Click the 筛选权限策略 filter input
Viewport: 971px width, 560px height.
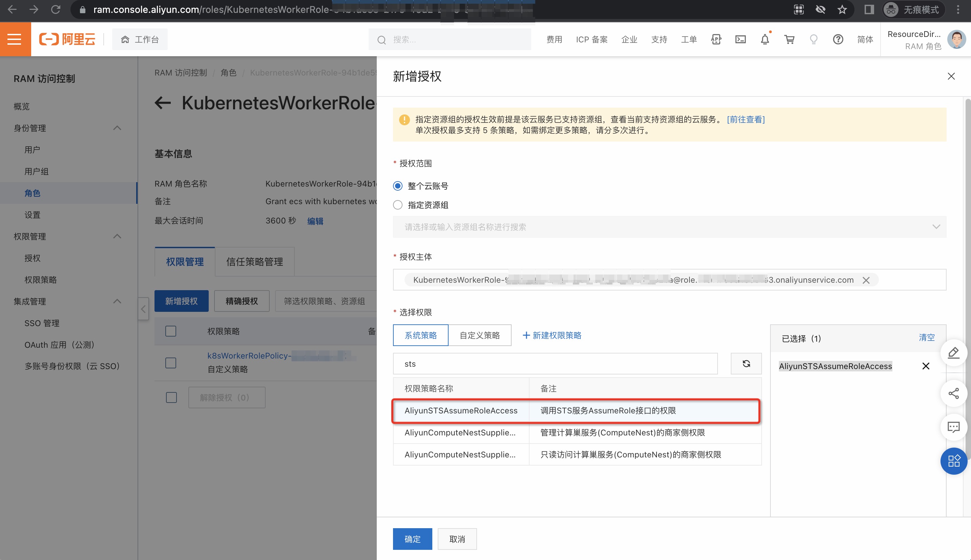coord(326,301)
